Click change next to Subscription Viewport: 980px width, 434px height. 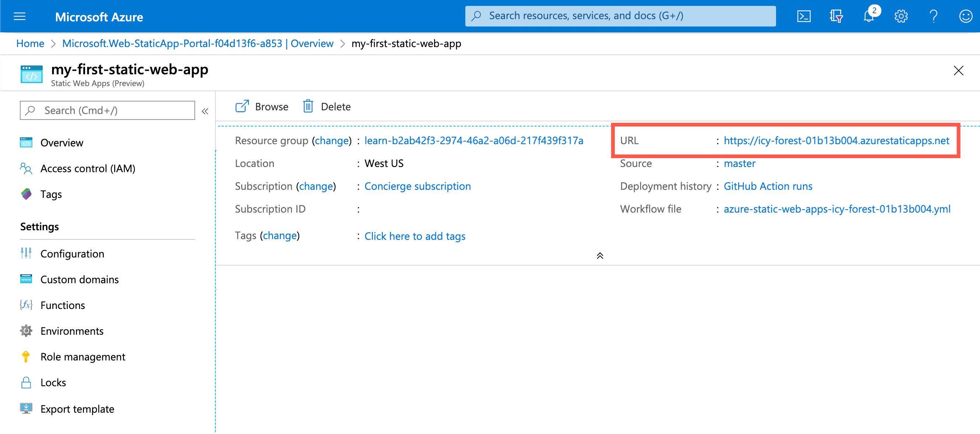[316, 186]
